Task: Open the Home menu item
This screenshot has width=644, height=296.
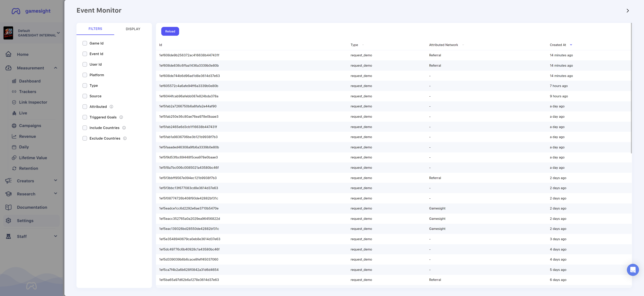Action: click(23, 54)
